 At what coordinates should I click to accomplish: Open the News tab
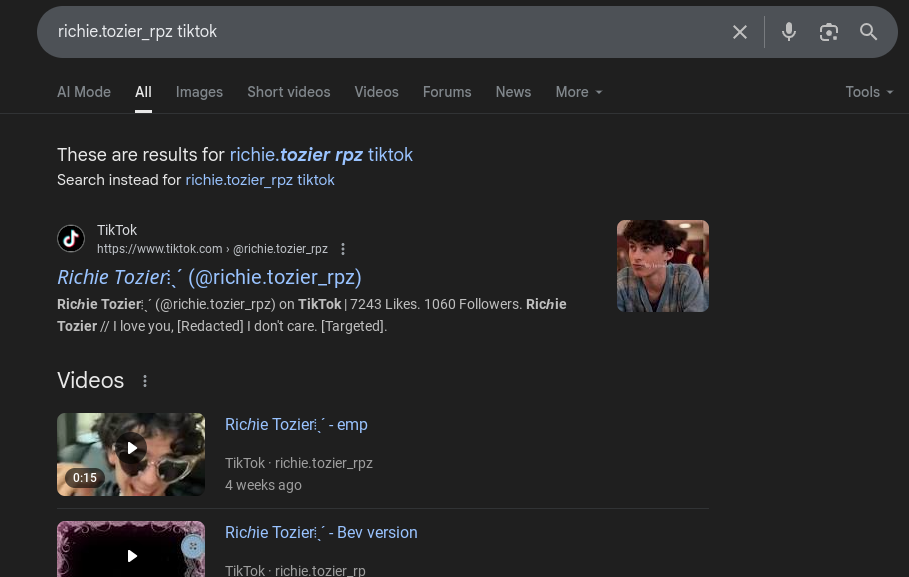[513, 92]
